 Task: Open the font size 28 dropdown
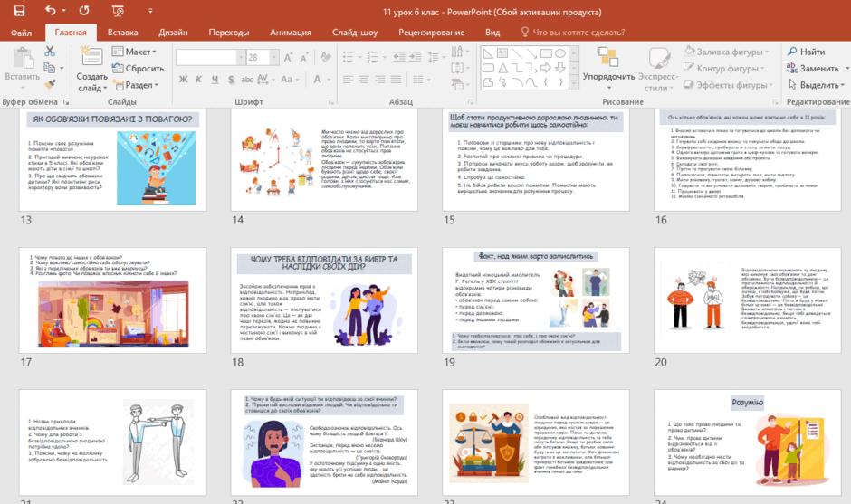(274, 57)
